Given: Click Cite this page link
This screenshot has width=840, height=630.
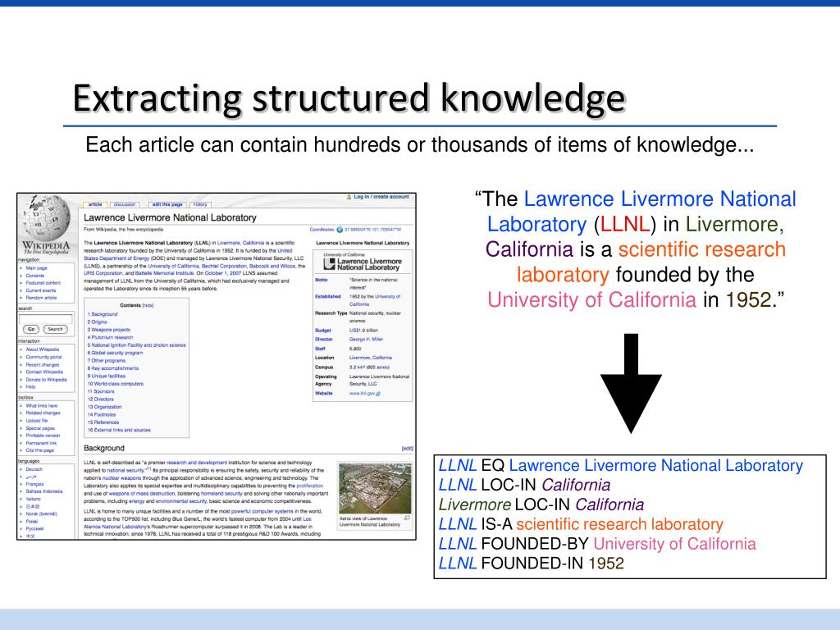Looking at the screenshot, I should tap(39, 450).
